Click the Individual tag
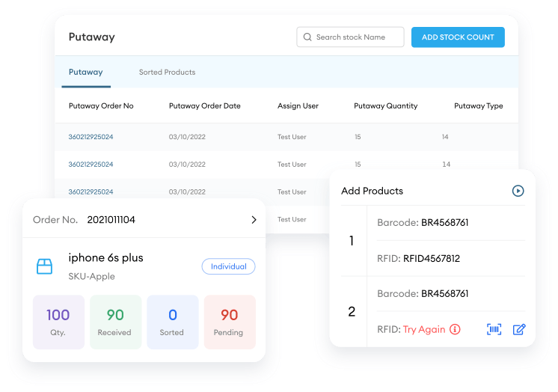Viewport: 558px width, 392px height. point(228,266)
